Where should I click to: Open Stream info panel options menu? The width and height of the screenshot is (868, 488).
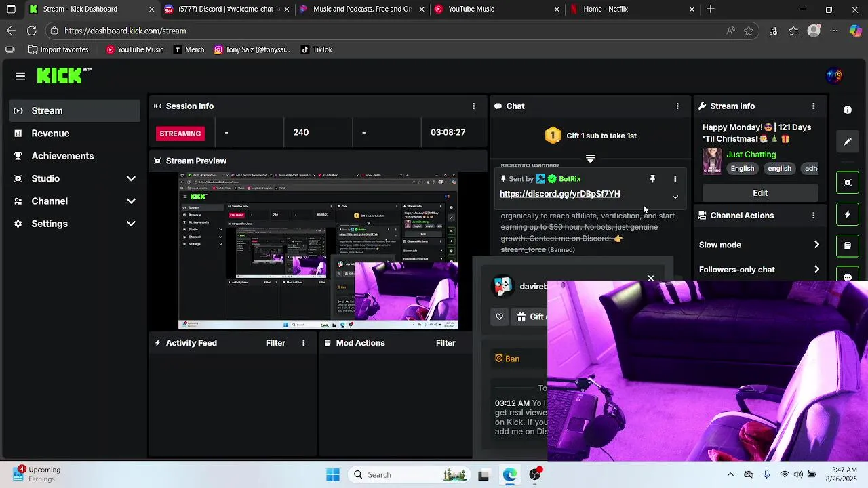[x=813, y=106]
